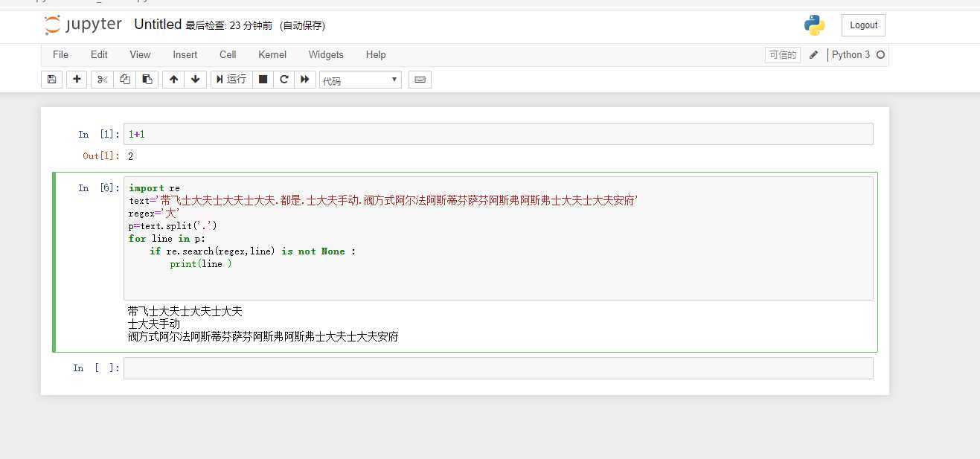Run the cell with 运行 button
Screen dimensions: 980x459
click(x=231, y=80)
